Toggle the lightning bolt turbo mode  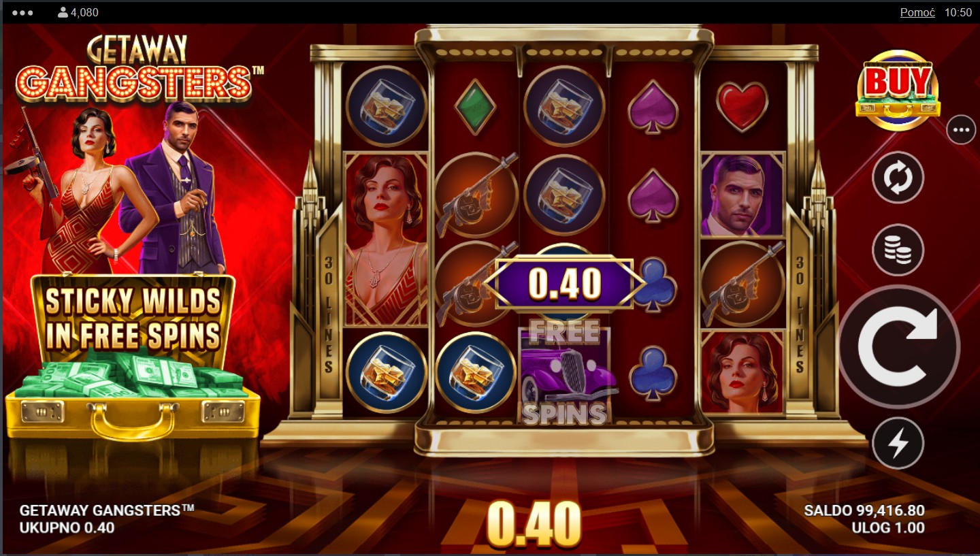(x=898, y=443)
